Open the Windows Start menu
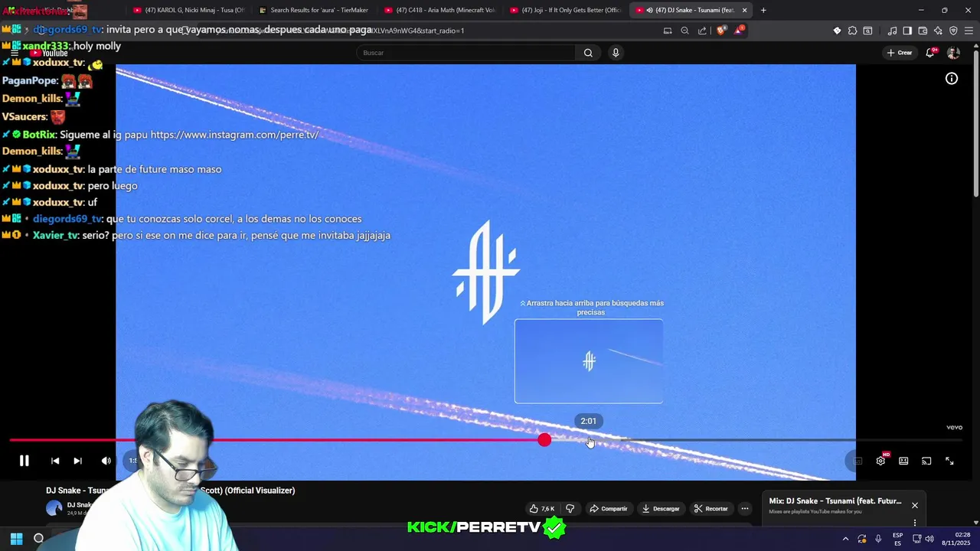980x551 pixels. pyautogui.click(x=16, y=538)
